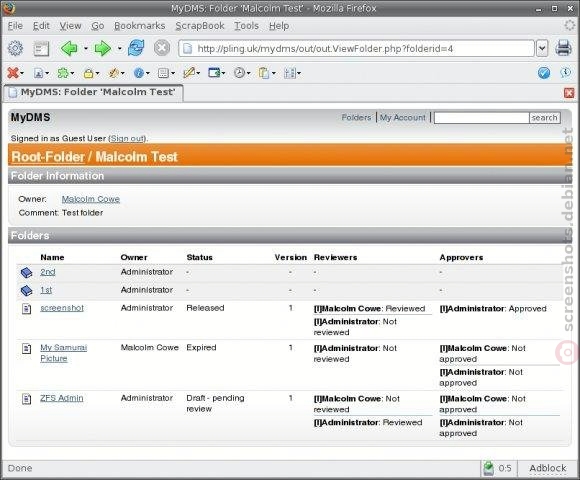Click the grey stop loading icon
Image resolution: width=580 pixels, height=480 pixels.
(x=162, y=48)
